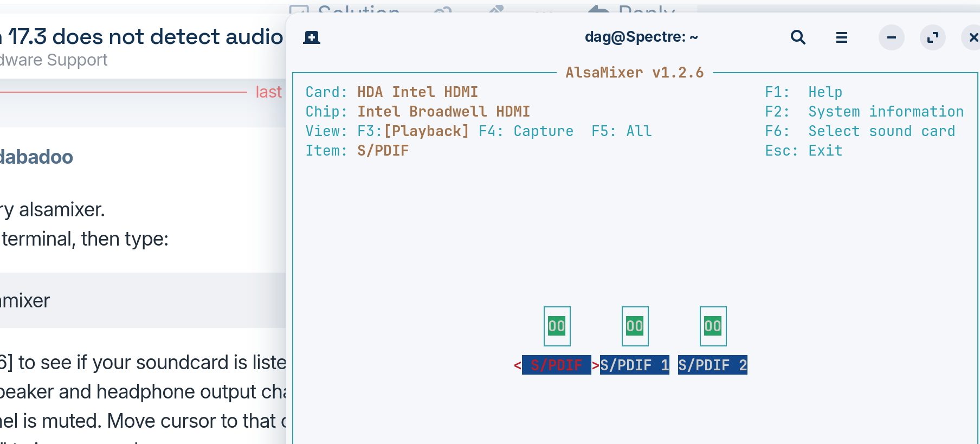This screenshot has width=980, height=444.
Task: Click the alsamixer code block in forum post
Action: pos(143,300)
